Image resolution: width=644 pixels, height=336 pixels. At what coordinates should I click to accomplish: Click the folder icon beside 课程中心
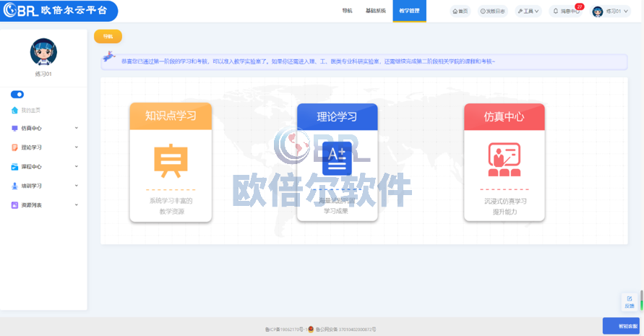[14, 167]
